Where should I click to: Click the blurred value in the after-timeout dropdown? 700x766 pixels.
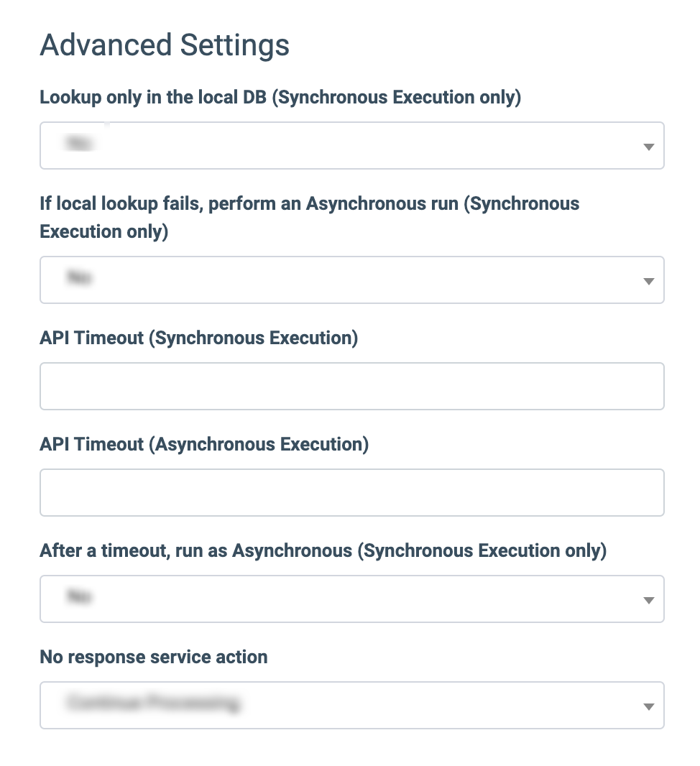(x=80, y=597)
